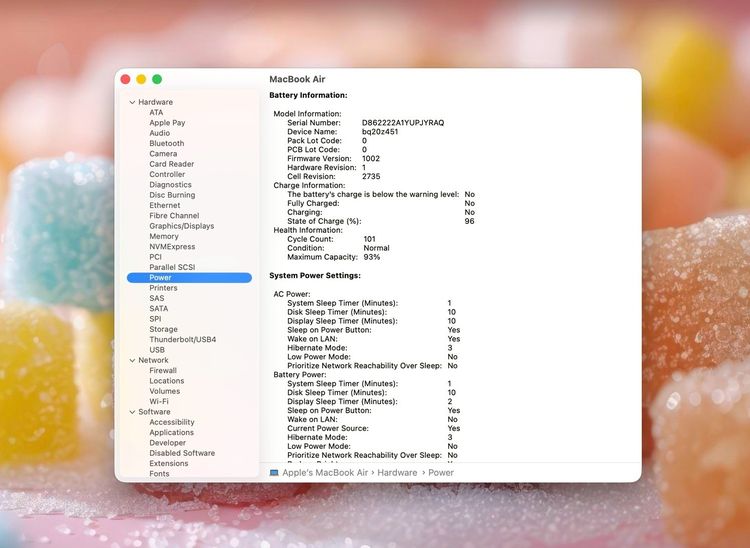
Task: Select Thunderbolt/USB4 entry
Action: [x=183, y=340]
